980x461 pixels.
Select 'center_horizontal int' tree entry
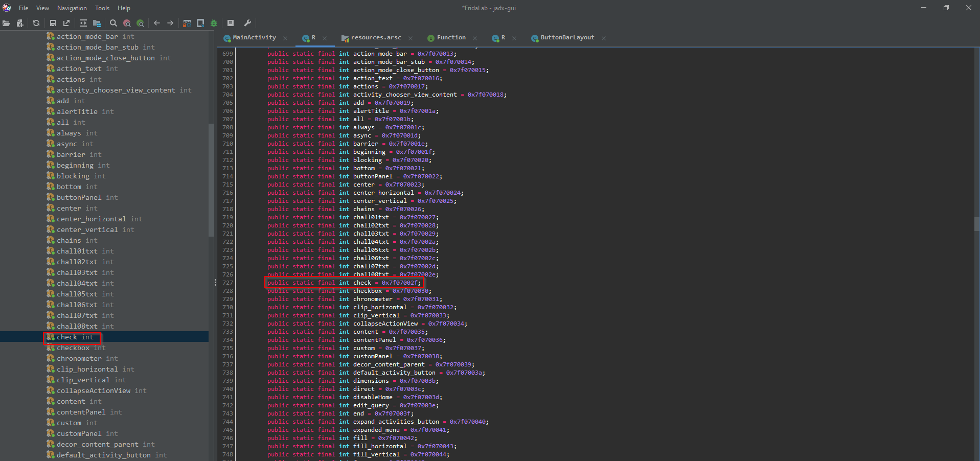point(100,219)
